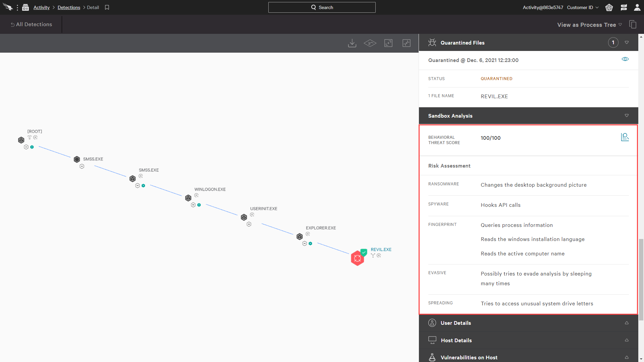Click the network icon under [ROOT]
Viewport: 644px width, 362px height.
click(30, 138)
